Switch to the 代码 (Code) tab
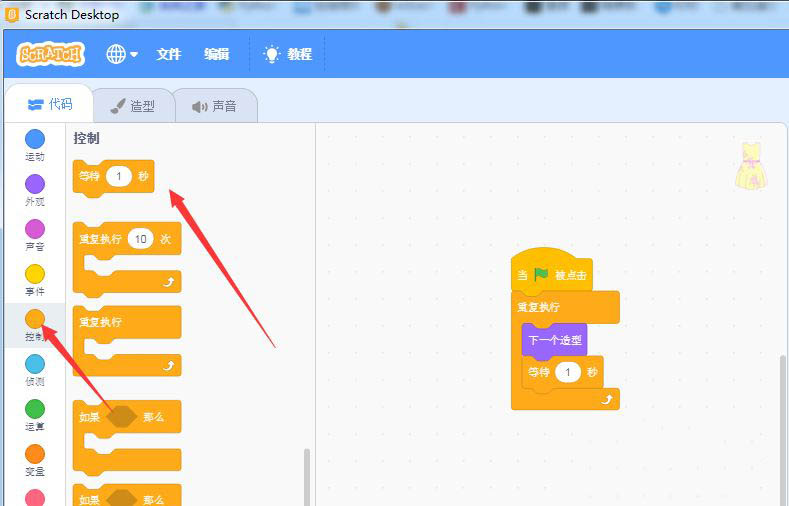Screen dimensions: 789x506 (49, 105)
